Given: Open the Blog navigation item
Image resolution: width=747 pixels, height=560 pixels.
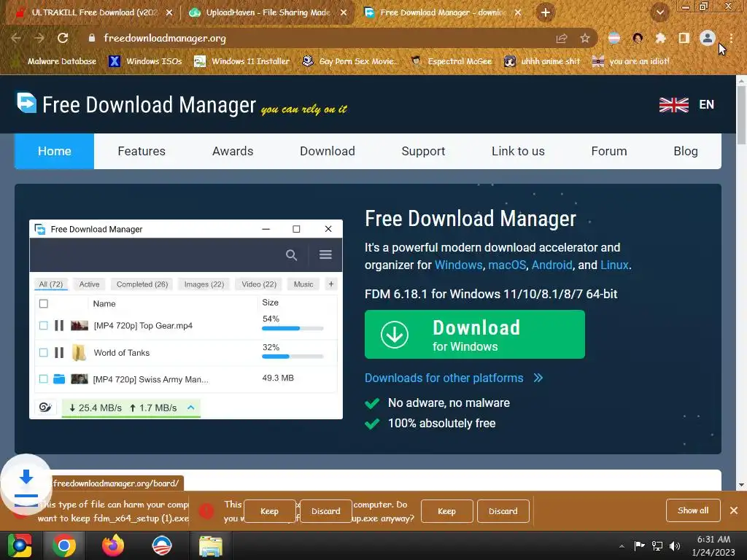Looking at the screenshot, I should click(x=686, y=151).
